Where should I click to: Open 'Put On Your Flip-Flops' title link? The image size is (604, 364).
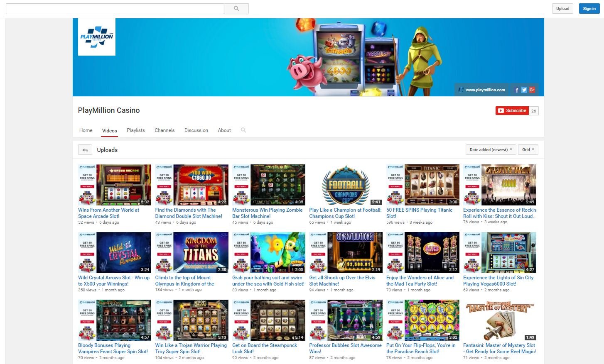[x=421, y=349]
